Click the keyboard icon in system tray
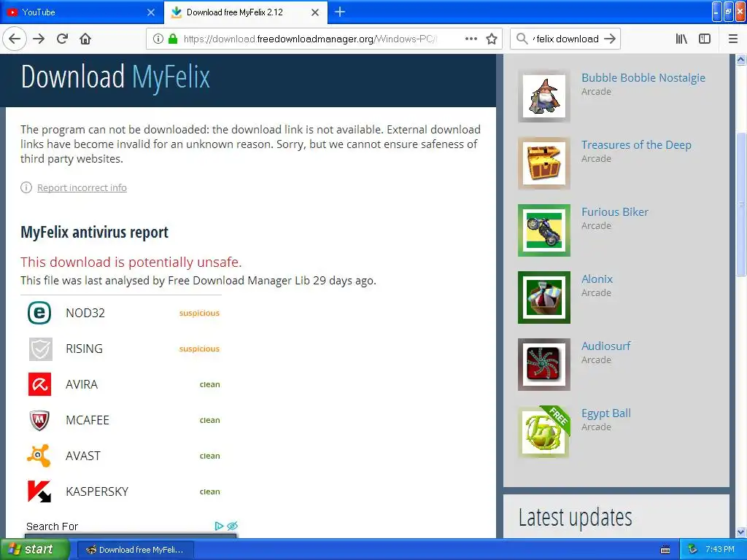747x560 pixels. [665, 550]
